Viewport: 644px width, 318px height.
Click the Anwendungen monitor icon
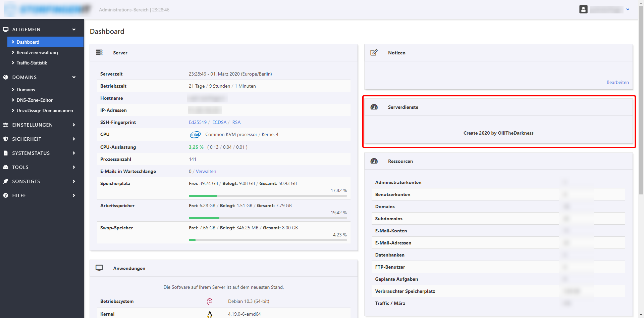click(x=99, y=268)
